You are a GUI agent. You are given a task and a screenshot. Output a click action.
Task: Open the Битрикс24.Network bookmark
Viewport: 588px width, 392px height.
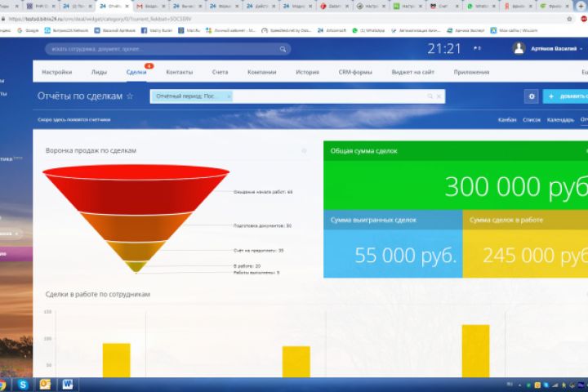66,30
